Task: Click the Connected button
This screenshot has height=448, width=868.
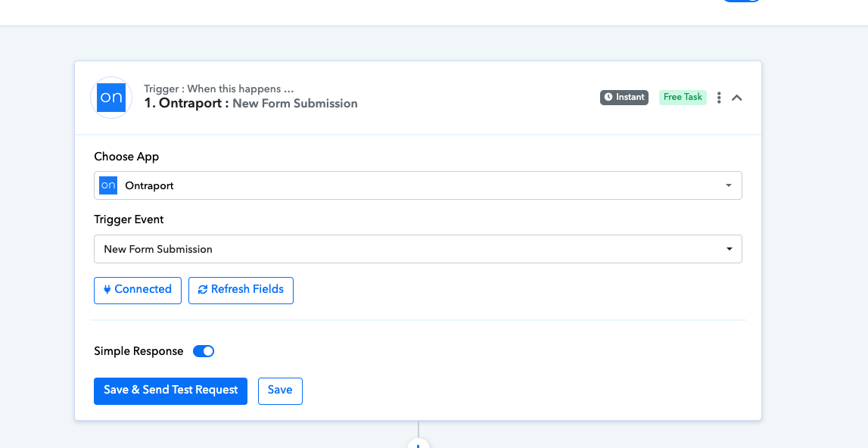Action: click(x=138, y=290)
